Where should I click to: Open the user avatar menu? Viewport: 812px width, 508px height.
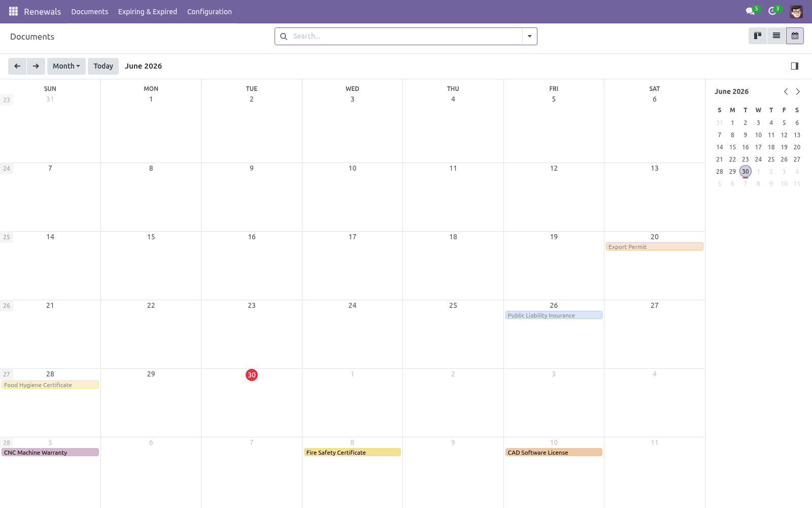pos(796,11)
